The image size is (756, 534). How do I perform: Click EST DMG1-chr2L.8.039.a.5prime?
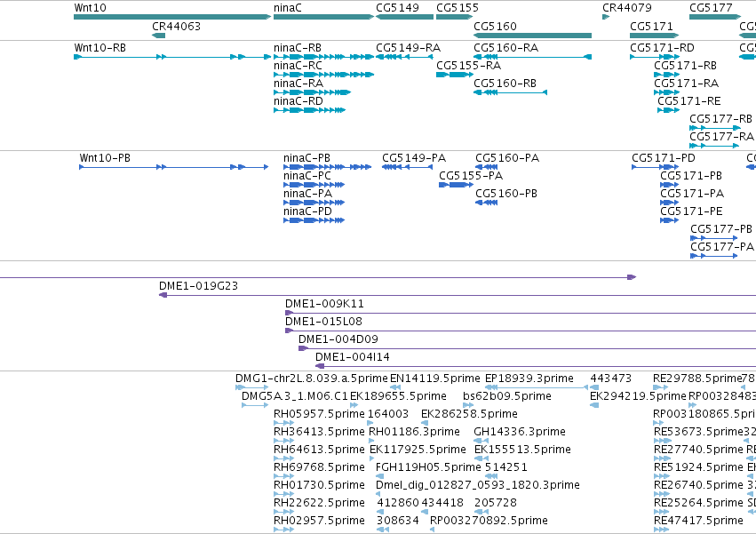[x=251, y=387]
